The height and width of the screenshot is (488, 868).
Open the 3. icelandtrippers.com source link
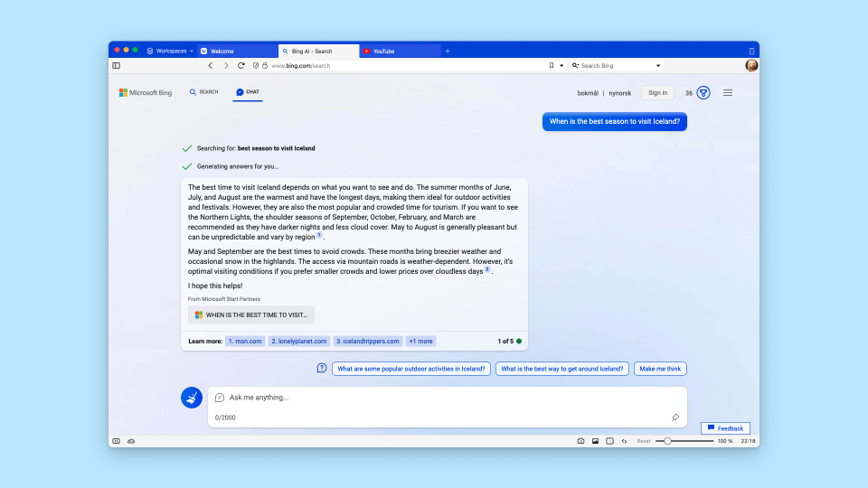pyautogui.click(x=368, y=342)
